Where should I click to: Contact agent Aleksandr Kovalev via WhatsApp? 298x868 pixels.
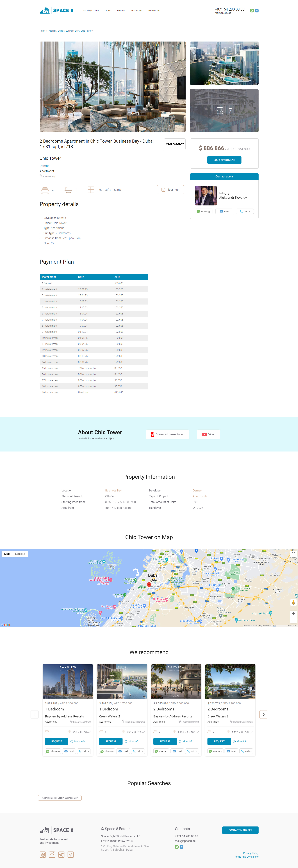click(203, 212)
